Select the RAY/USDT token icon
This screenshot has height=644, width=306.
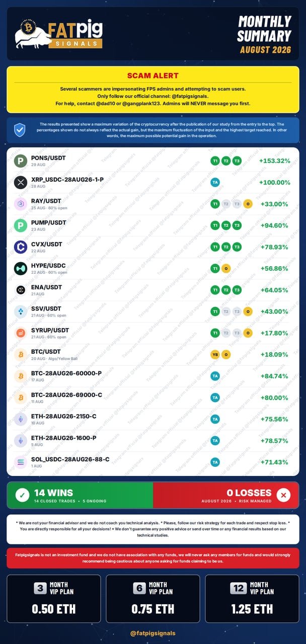[21, 204]
